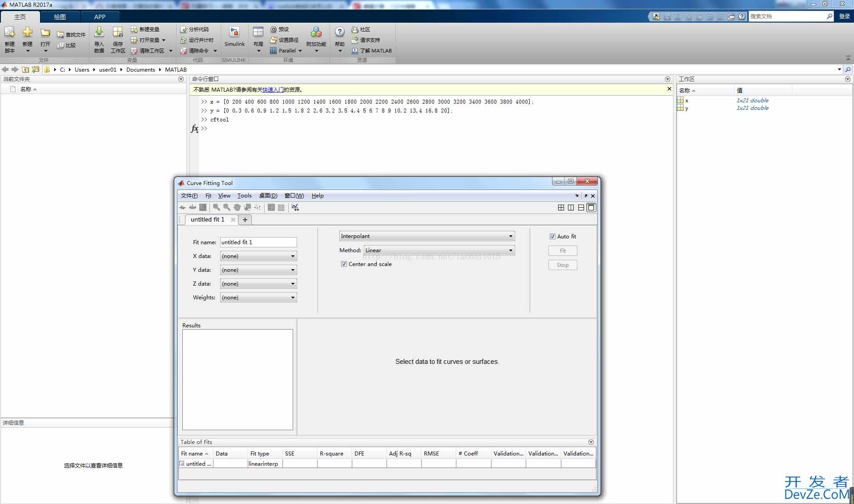Open the Z data dropdown

[258, 284]
